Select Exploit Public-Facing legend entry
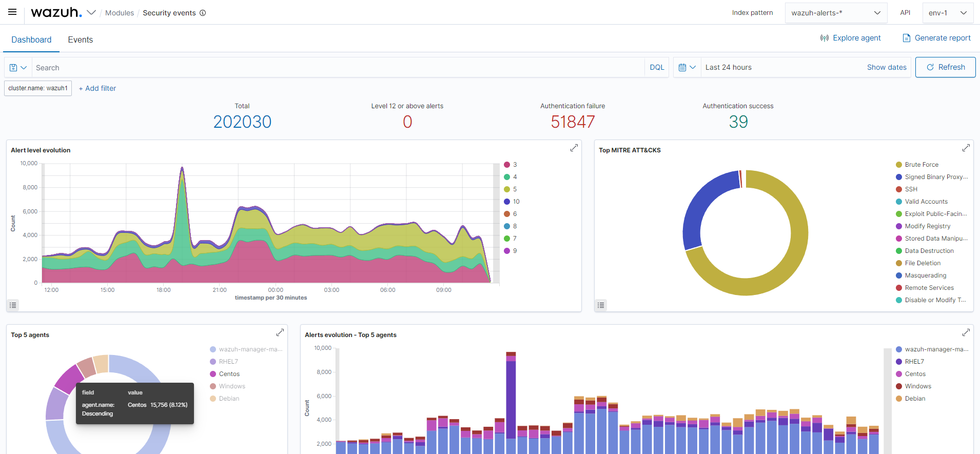The height and width of the screenshot is (454, 980). pyautogui.click(x=936, y=214)
